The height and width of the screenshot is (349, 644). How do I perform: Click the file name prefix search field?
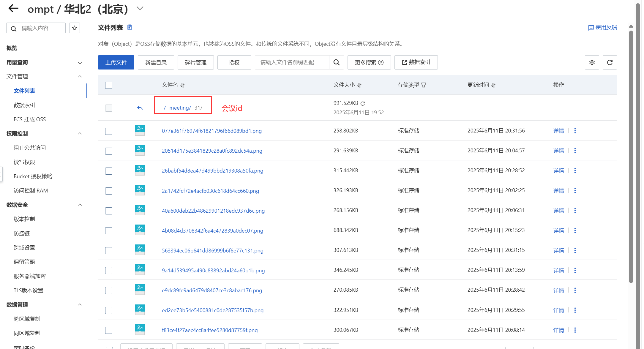point(292,62)
